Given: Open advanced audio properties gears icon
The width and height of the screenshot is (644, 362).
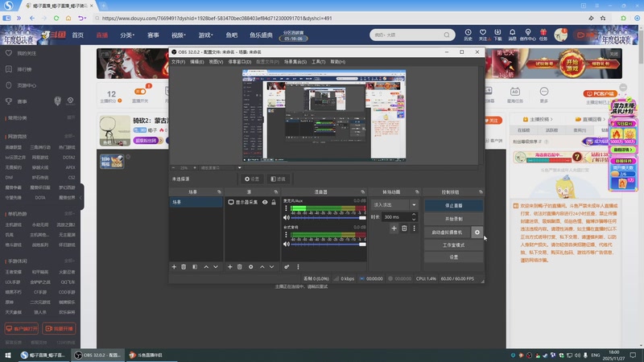Looking at the screenshot, I should tap(287, 267).
